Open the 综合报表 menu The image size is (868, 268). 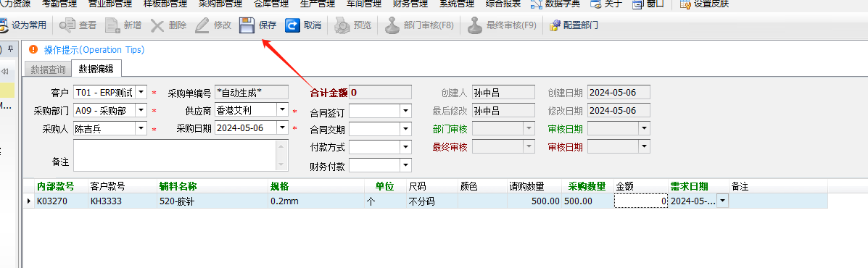(503, 4)
